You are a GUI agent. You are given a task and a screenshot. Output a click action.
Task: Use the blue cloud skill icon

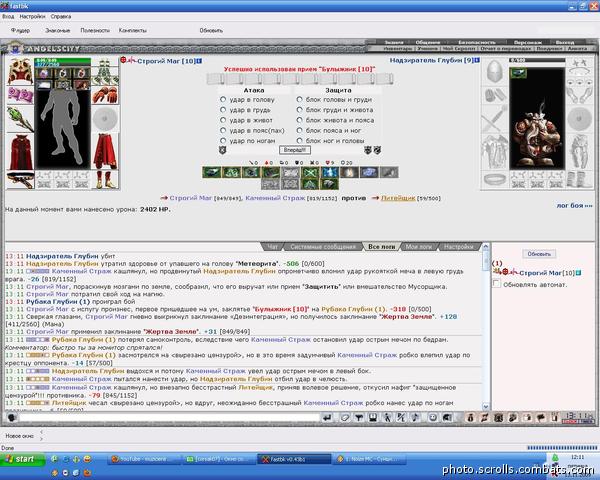[x=369, y=172]
